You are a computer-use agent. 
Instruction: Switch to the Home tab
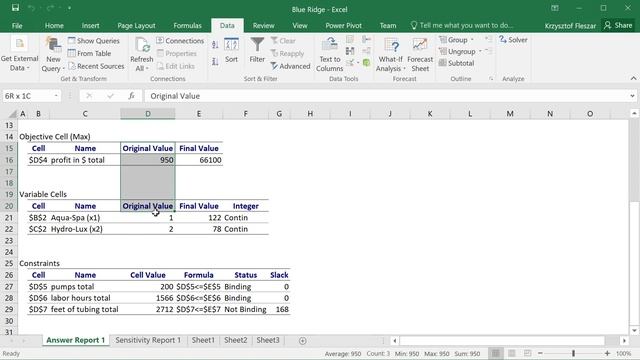tap(54, 25)
